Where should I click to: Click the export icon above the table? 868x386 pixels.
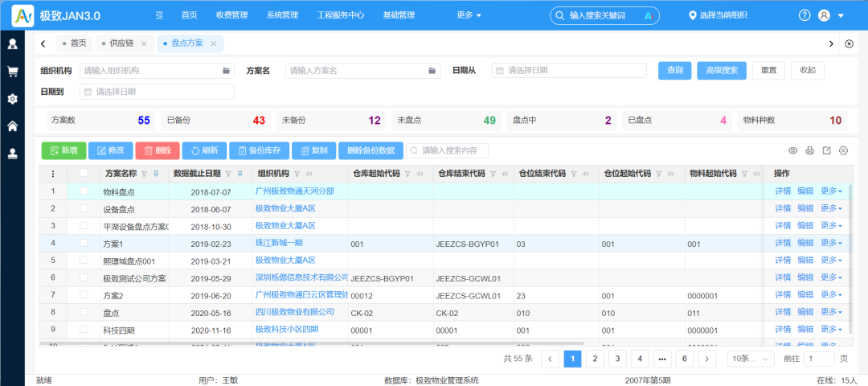[826, 150]
